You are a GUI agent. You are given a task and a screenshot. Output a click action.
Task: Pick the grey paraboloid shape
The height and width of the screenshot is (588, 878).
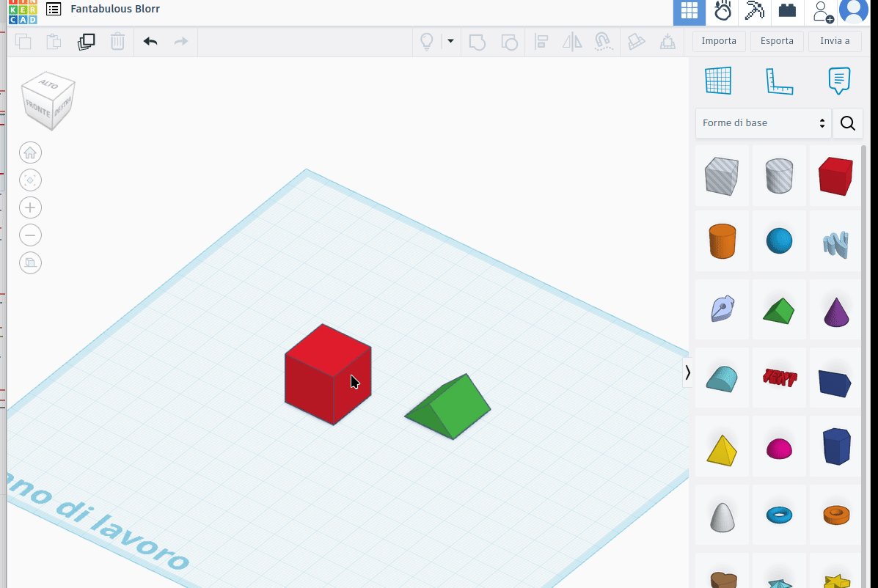722,516
